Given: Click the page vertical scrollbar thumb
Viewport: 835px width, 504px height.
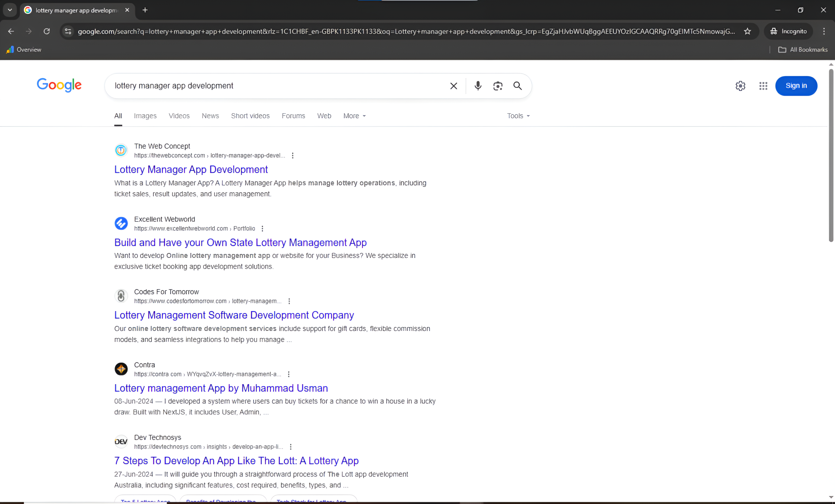Looking at the screenshot, I should click(x=831, y=156).
